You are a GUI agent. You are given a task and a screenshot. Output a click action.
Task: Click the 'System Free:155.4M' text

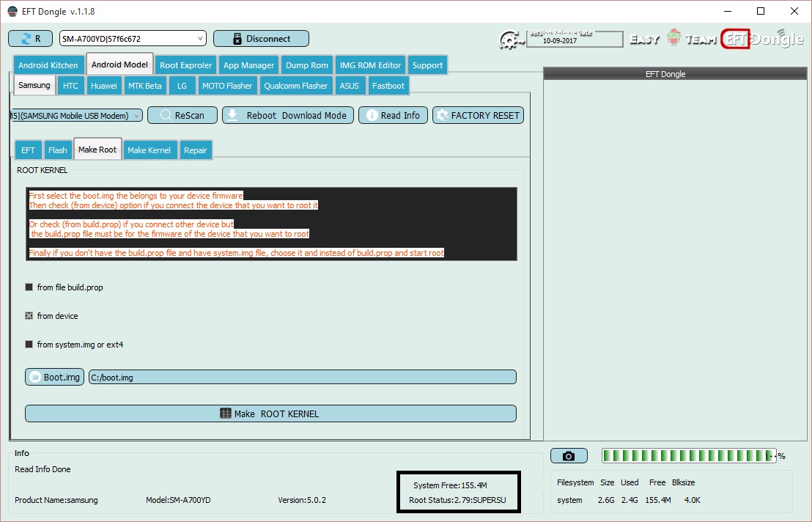450,485
